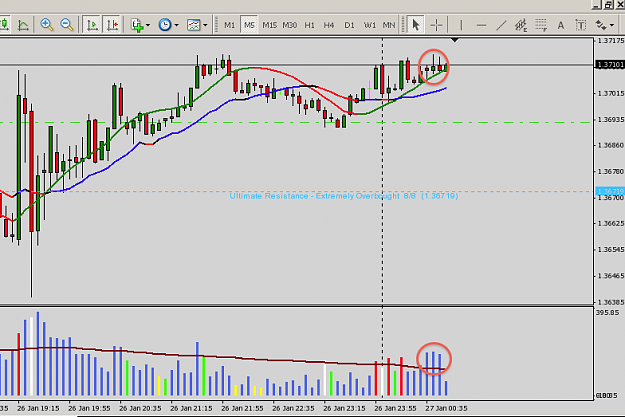The image size is (625, 417).
Task: Switch to M15 timeframe
Action: click(x=269, y=25)
